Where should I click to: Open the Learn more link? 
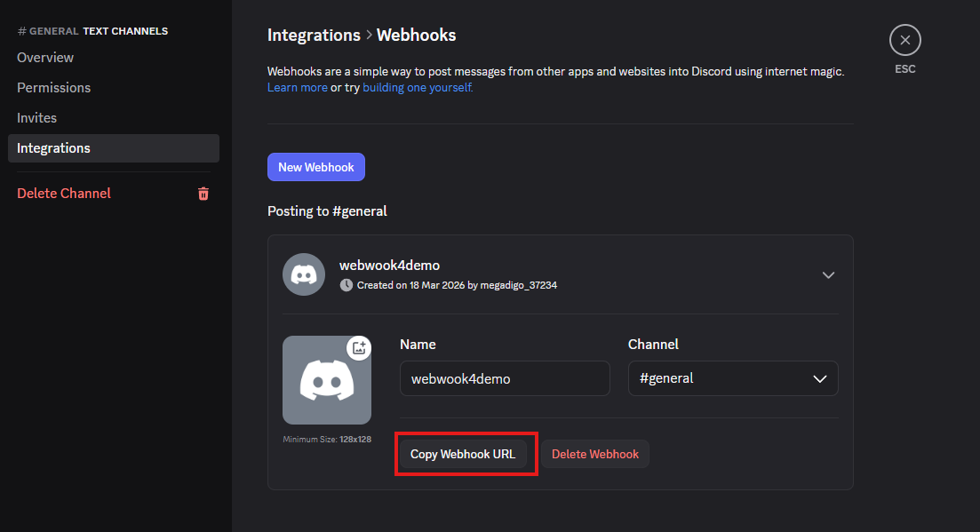(297, 87)
